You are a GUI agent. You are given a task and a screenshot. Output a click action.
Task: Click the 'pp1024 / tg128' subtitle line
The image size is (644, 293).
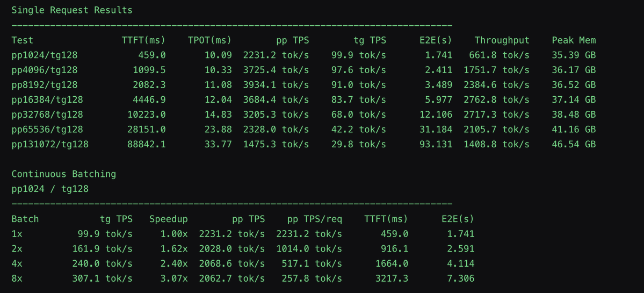click(50, 189)
